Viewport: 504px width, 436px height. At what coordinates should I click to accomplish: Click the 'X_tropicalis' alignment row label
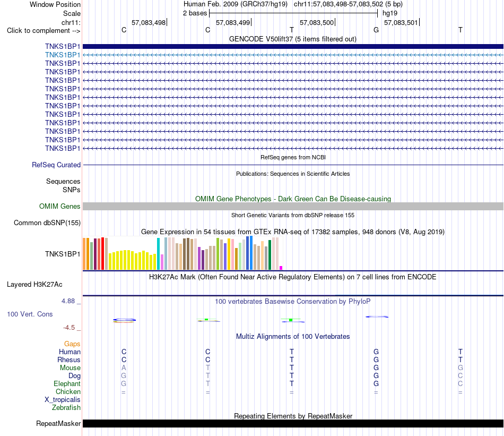click(x=63, y=400)
